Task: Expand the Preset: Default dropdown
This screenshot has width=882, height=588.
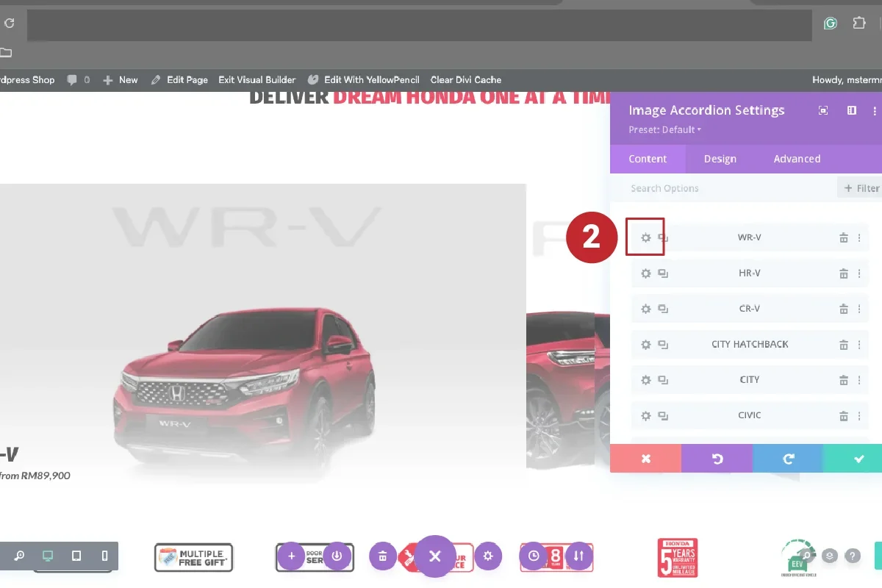Action: tap(664, 130)
